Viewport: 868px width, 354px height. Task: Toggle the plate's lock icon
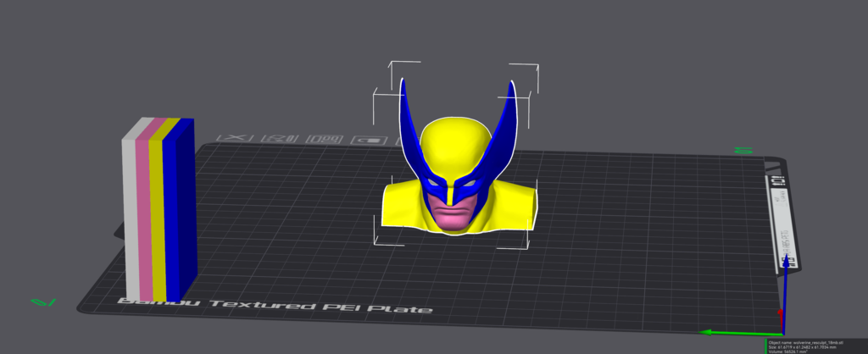[370, 140]
